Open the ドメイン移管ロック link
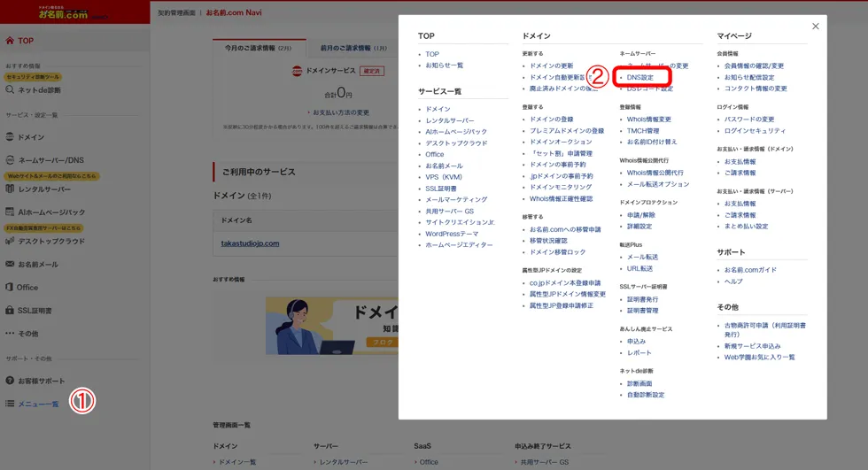This screenshot has width=868, height=470. (x=557, y=252)
